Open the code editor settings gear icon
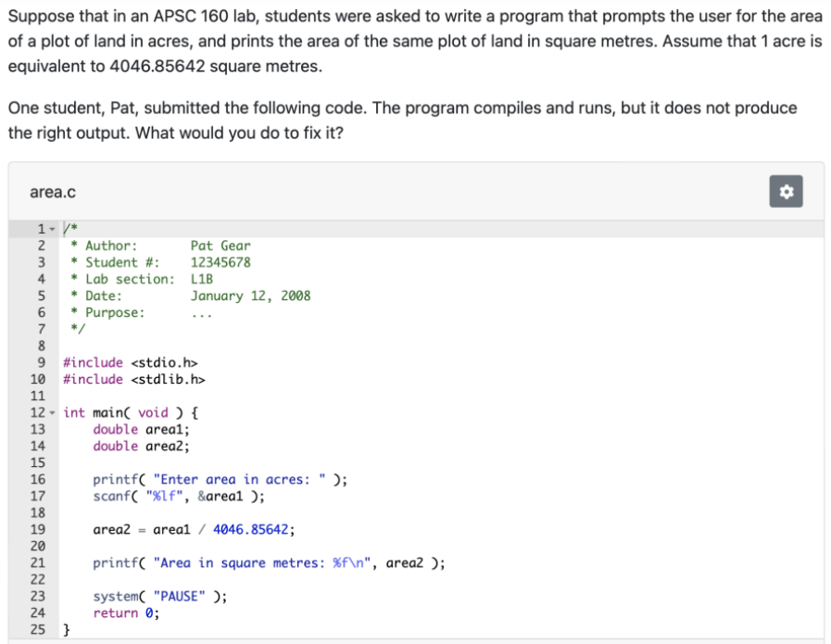Screen dimensions: 831x644 click(x=786, y=191)
